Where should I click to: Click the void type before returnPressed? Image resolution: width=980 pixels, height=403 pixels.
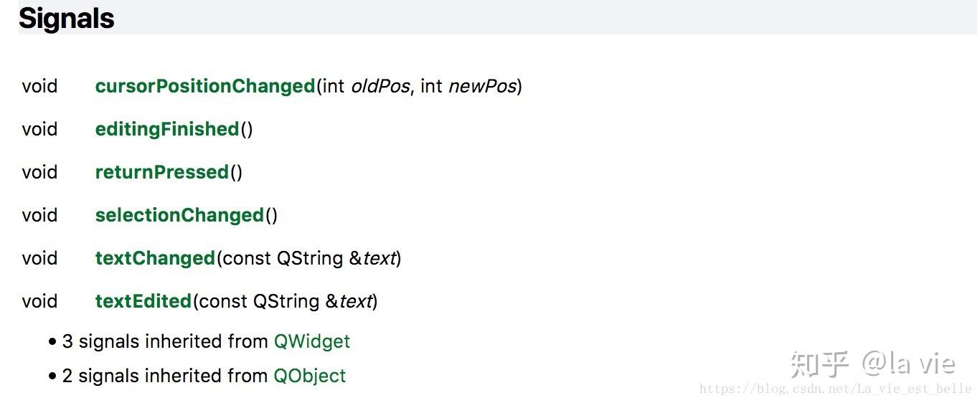point(39,173)
